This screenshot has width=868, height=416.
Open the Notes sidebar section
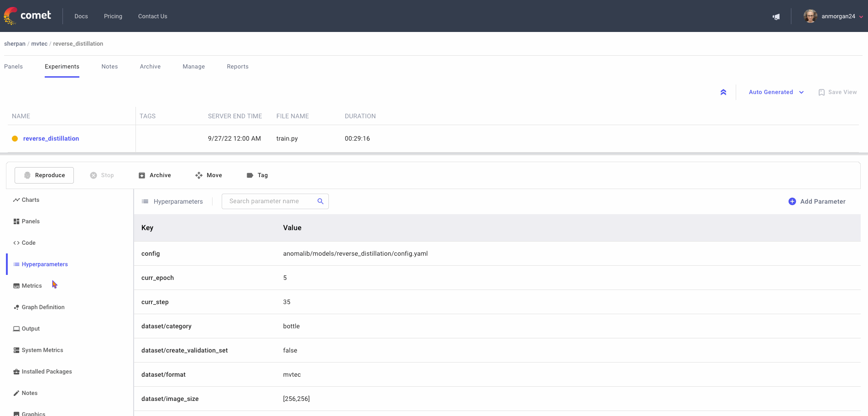click(x=26, y=393)
